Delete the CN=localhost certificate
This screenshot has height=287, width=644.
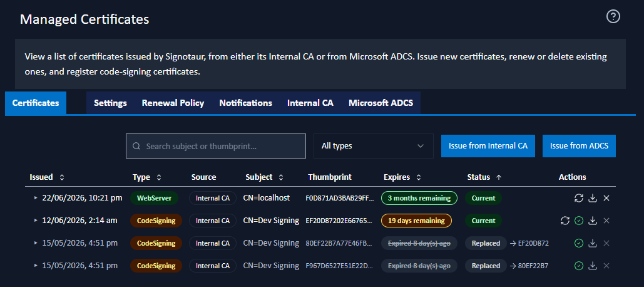(606, 198)
